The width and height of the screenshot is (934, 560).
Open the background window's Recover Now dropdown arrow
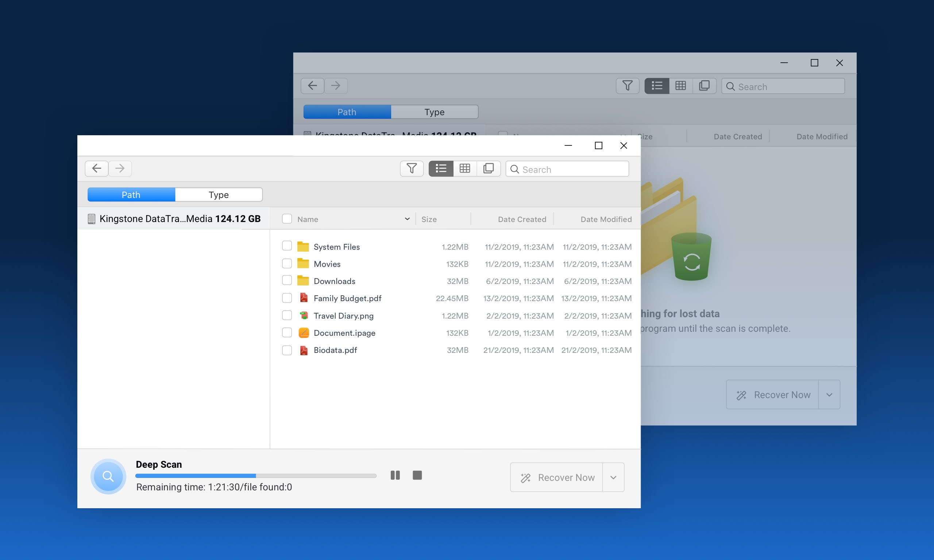click(x=829, y=395)
